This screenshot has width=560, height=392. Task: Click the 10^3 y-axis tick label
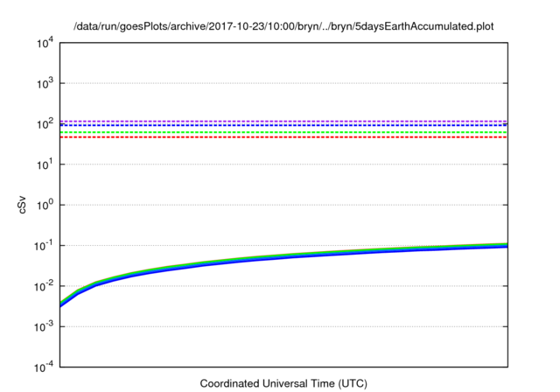point(45,83)
